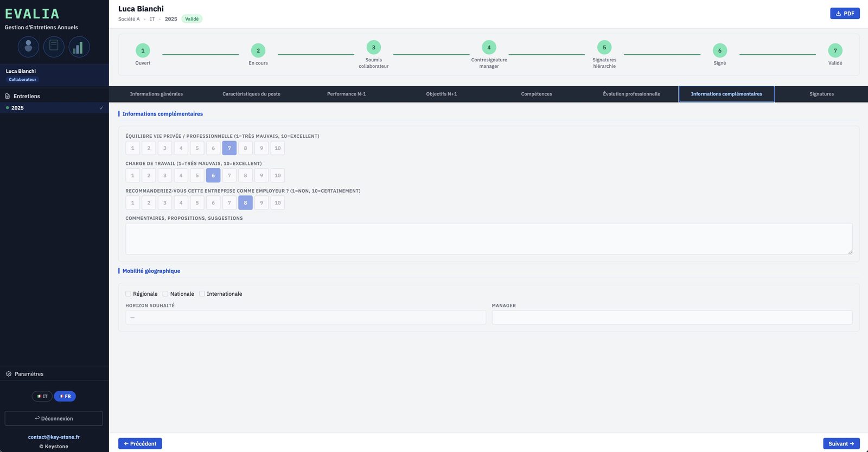868x452 pixels.
Task: Switch language to IT
Action: click(42, 396)
